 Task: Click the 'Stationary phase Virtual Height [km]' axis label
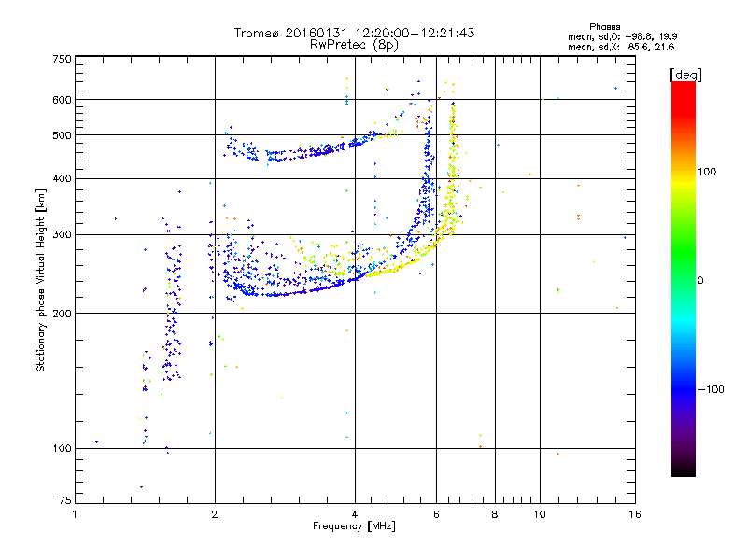point(41,280)
